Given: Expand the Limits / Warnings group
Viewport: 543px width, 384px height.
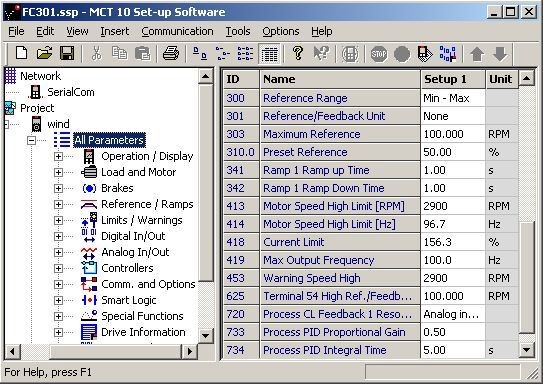Looking at the screenshot, I should coord(58,220).
